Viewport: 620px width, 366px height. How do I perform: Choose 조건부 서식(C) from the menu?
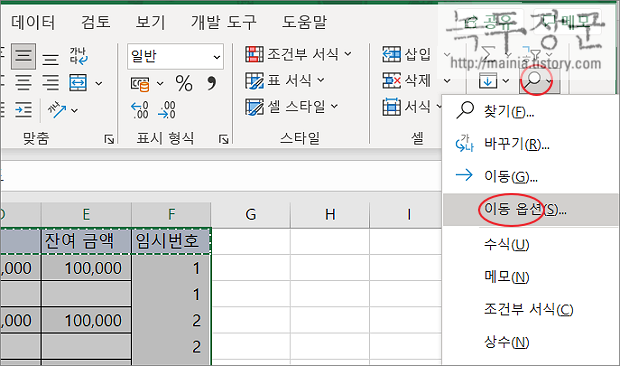(530, 309)
